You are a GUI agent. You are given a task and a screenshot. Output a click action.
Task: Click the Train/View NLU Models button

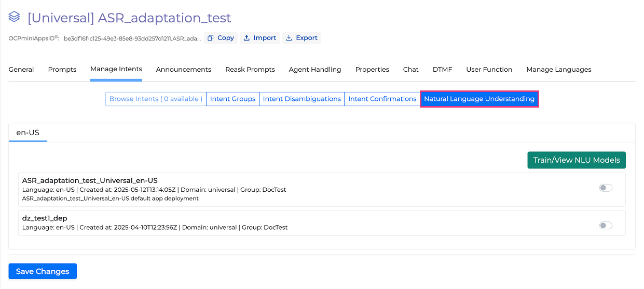click(x=576, y=160)
